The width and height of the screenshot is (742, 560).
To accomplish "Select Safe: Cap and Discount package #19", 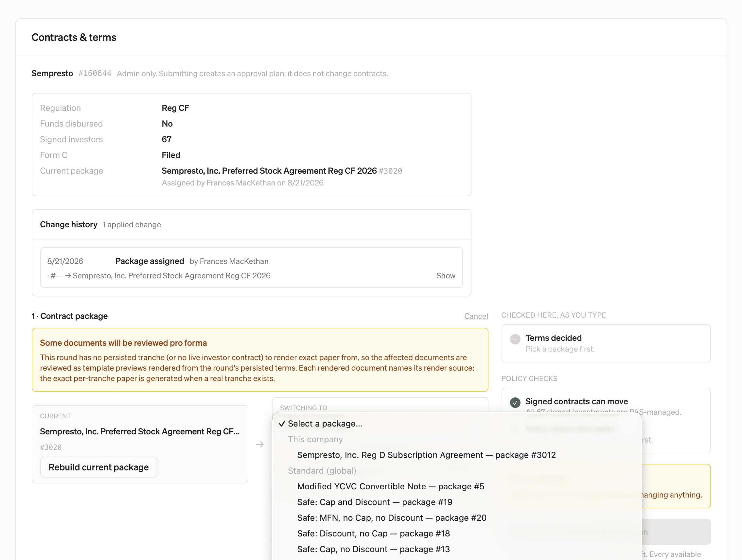I will [457, 502].
